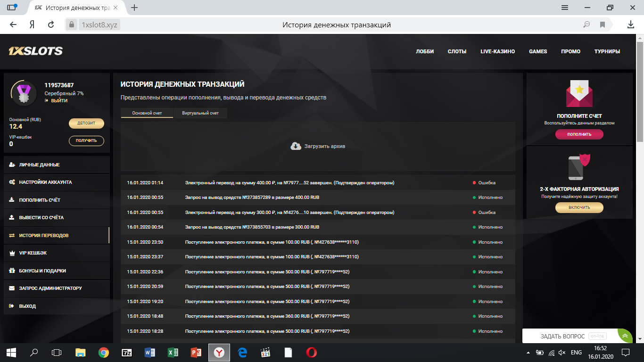Show hidden system tray icons
644x362 pixels.
(528, 352)
